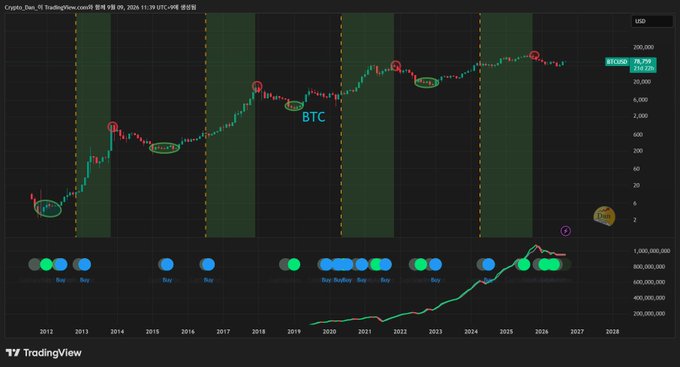The image size is (680, 367).
Task: Click the 400,000,000 indicator axis value
Action: pyautogui.click(x=649, y=298)
